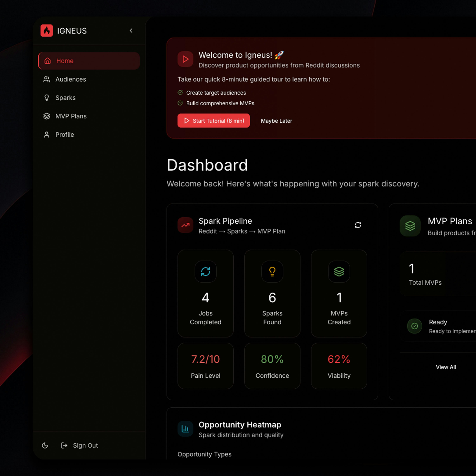Click the Spark Pipeline trending icon

coord(185,225)
